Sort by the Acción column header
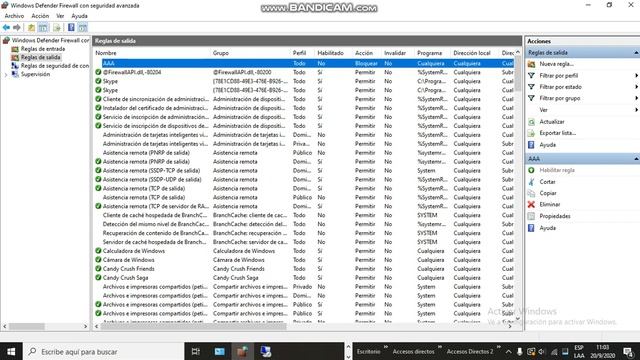 coord(367,53)
